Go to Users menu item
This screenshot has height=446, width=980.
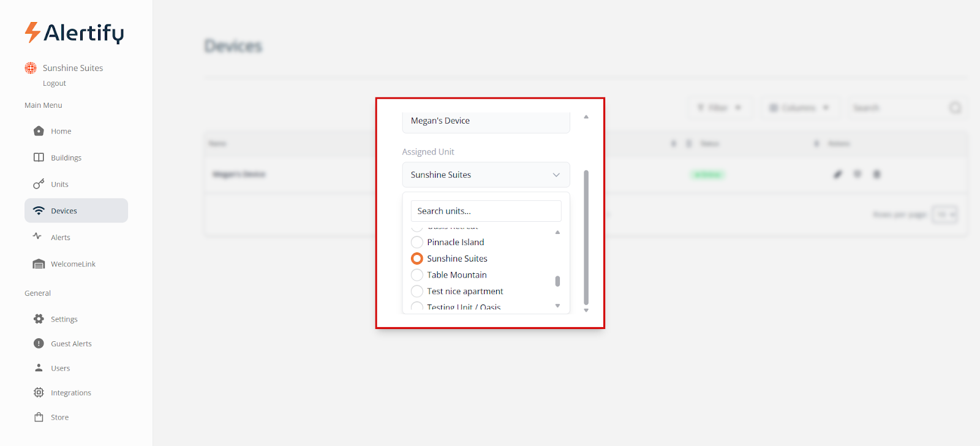[60, 368]
